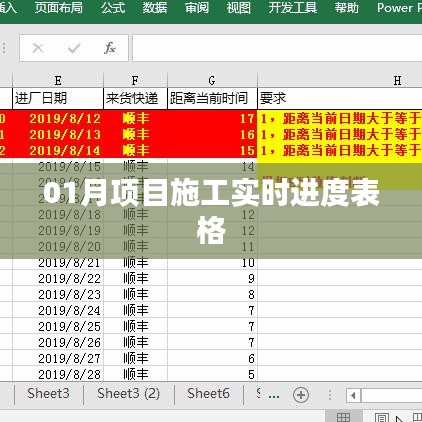Image resolution: width=422 pixels, height=422 pixels.
Task: Show more sheet tabs via the ellipsis
Action: tap(274, 395)
